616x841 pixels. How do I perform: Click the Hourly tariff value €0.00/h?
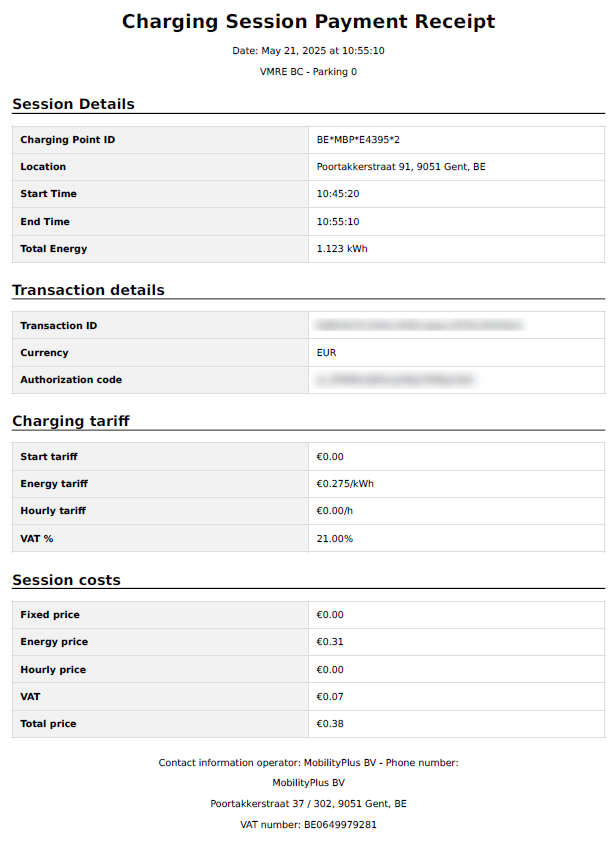click(334, 511)
